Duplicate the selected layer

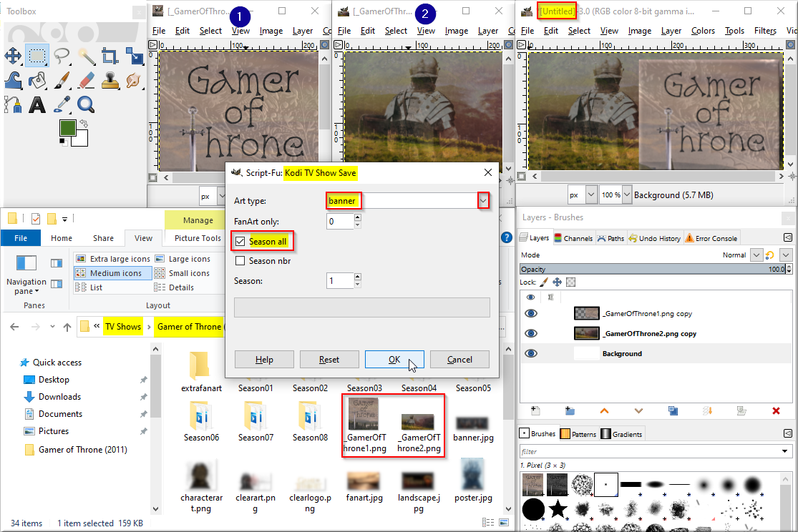tap(673, 410)
